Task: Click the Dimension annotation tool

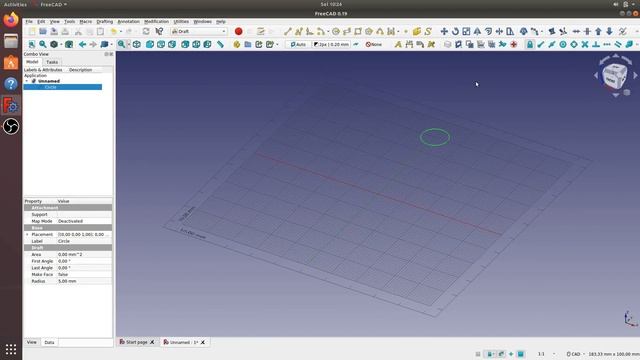Action: pos(409,44)
